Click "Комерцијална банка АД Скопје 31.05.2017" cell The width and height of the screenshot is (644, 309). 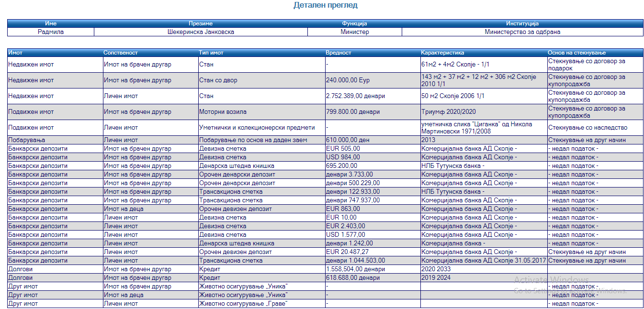pos(484,261)
